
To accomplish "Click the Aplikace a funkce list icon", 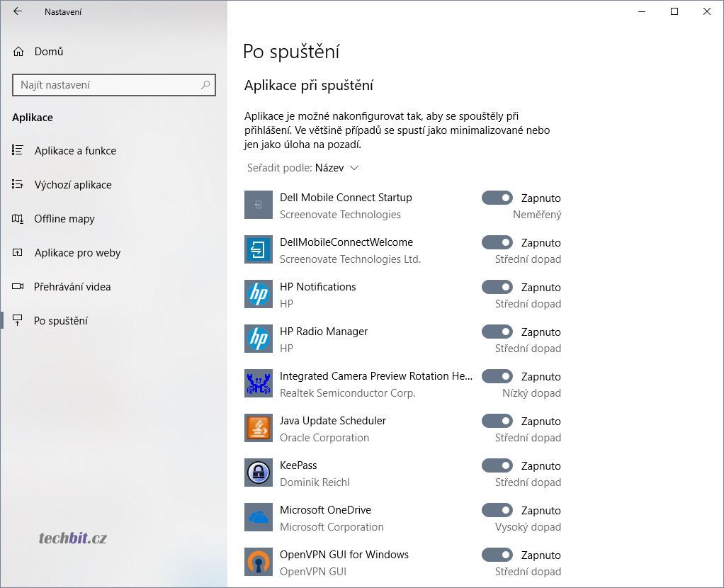I will [18, 150].
